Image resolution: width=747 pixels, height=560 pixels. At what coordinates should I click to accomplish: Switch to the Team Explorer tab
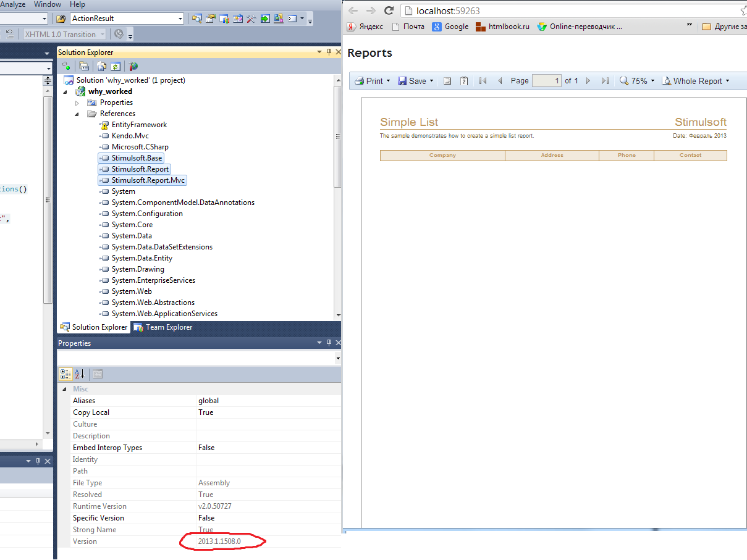tap(170, 327)
